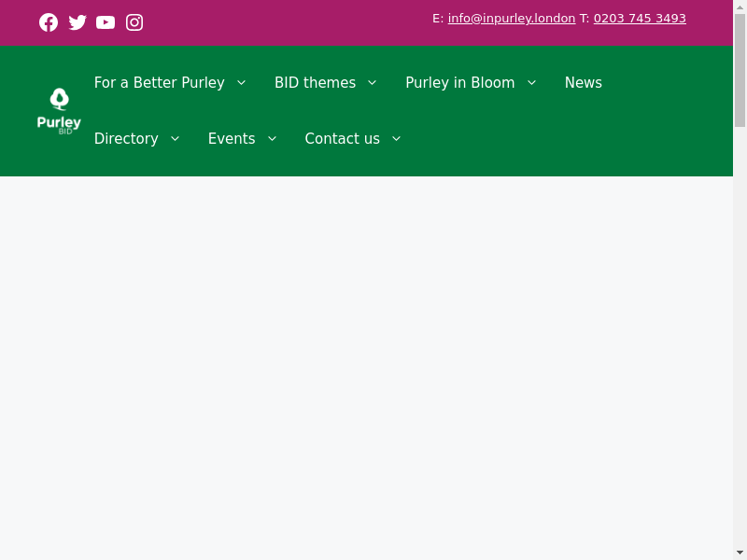Visit the Instagram profile icon
Screen dimensions: 747x560
pos(134,22)
